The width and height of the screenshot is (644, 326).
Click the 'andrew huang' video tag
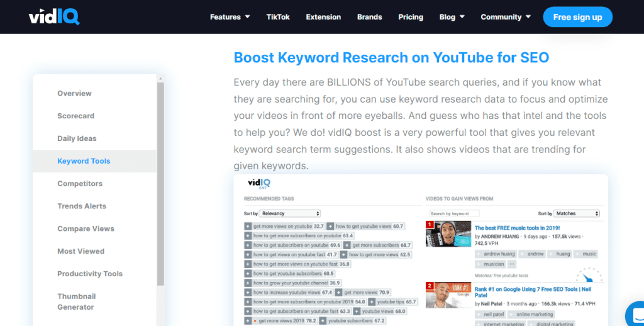[x=496, y=254]
